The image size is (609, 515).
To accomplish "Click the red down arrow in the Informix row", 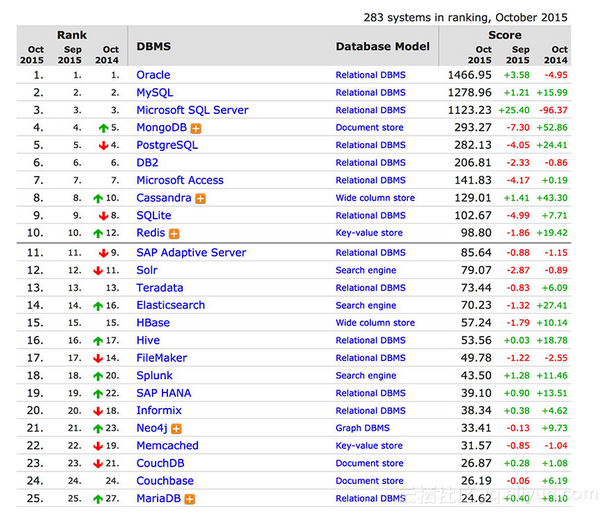I will [98, 411].
